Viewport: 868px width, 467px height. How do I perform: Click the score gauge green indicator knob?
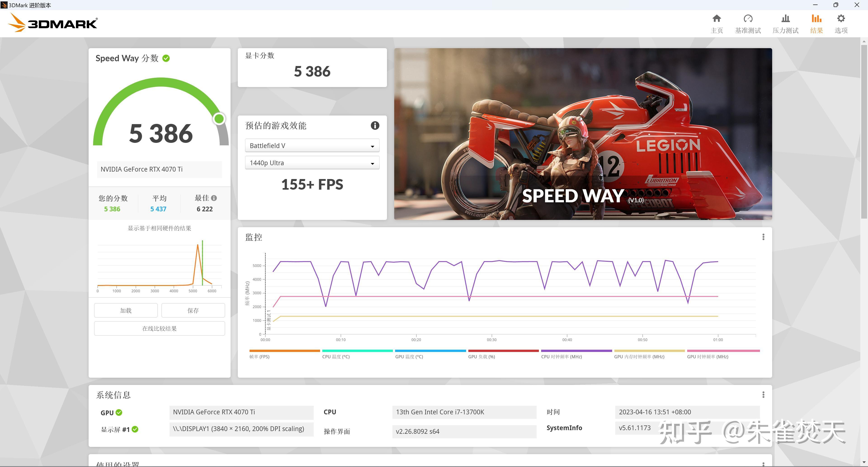coord(219,119)
